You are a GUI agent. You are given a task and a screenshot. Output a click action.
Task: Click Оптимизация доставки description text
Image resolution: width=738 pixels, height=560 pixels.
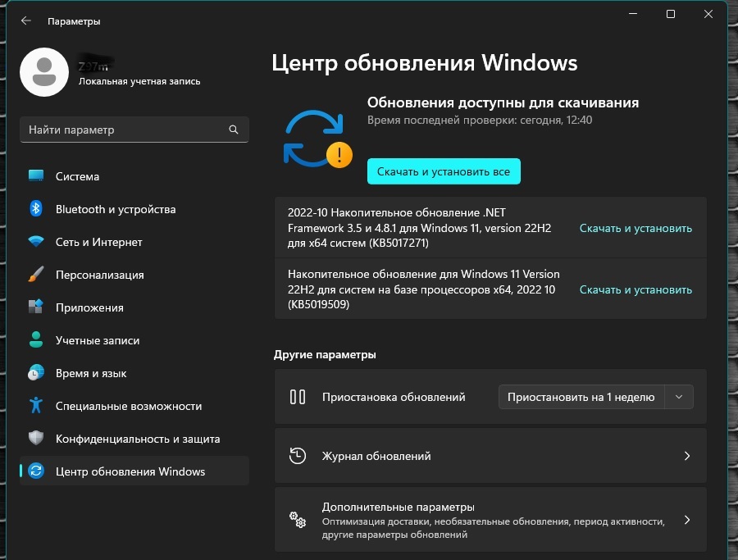(494, 528)
